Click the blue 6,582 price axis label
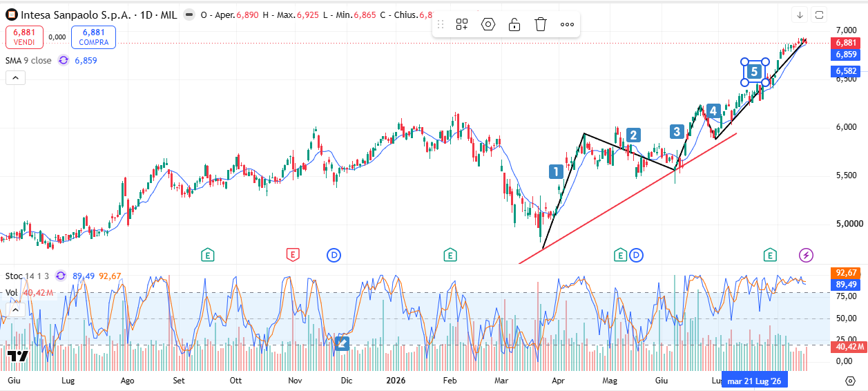The width and height of the screenshot is (868, 391). [846, 71]
